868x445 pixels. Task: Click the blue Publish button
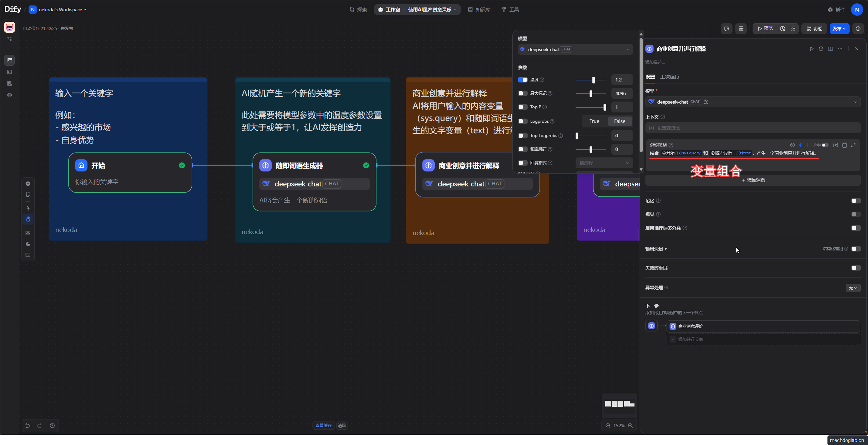(839, 29)
